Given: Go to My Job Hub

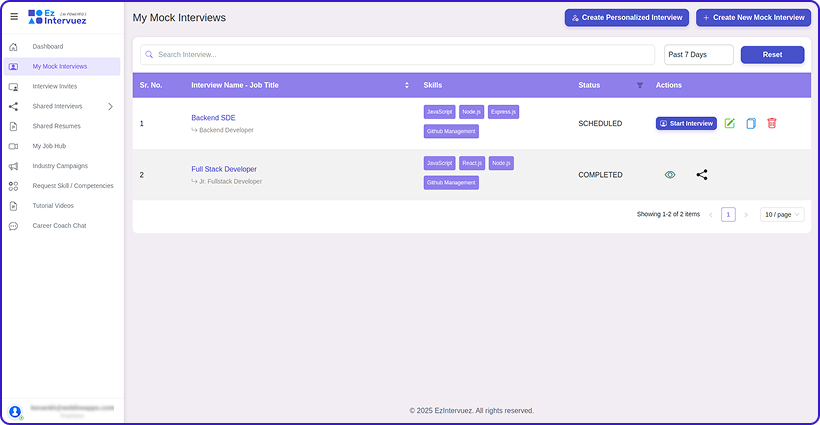Looking at the screenshot, I should pos(49,146).
